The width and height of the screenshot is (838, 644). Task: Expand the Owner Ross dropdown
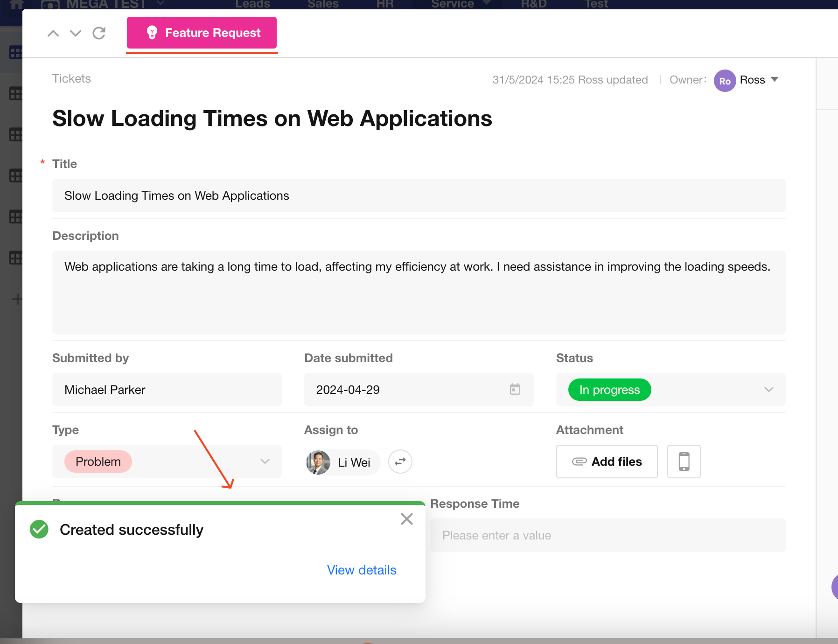click(775, 79)
